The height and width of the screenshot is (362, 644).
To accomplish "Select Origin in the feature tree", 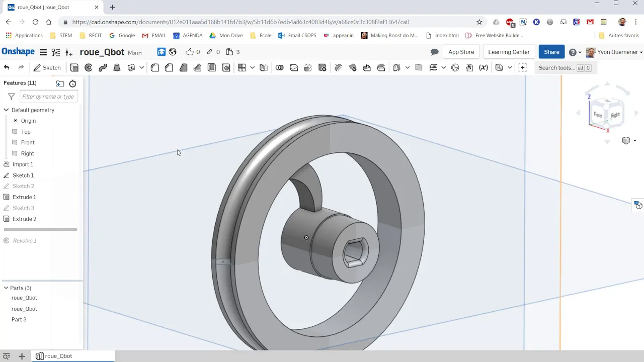I will pyautogui.click(x=28, y=121).
